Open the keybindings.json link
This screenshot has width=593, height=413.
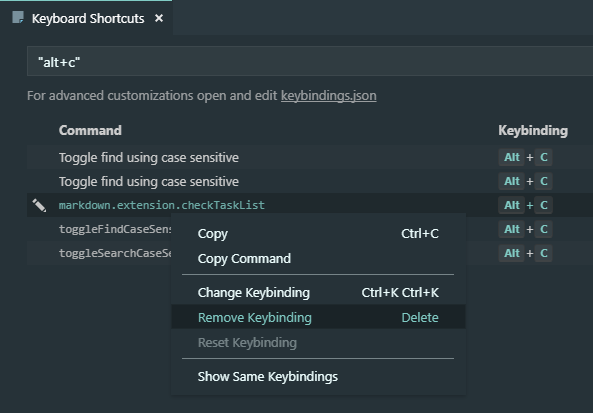click(x=328, y=96)
